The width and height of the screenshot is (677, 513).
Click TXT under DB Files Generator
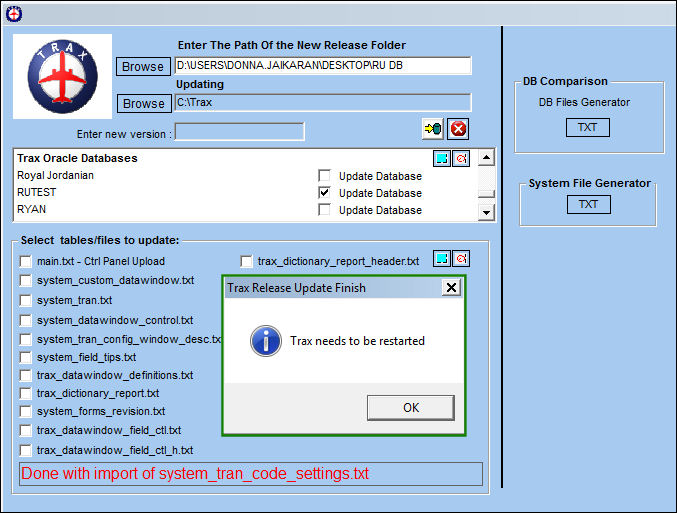pyautogui.click(x=588, y=127)
